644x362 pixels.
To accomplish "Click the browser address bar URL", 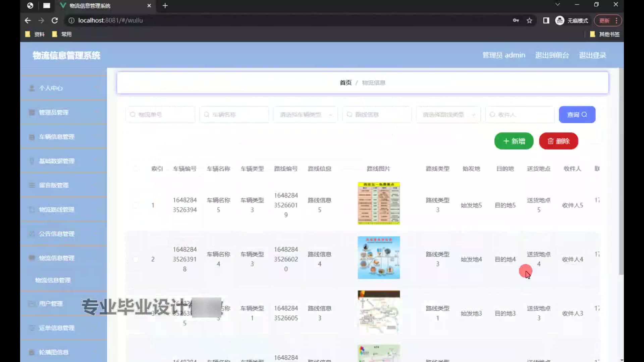I will pos(110,20).
